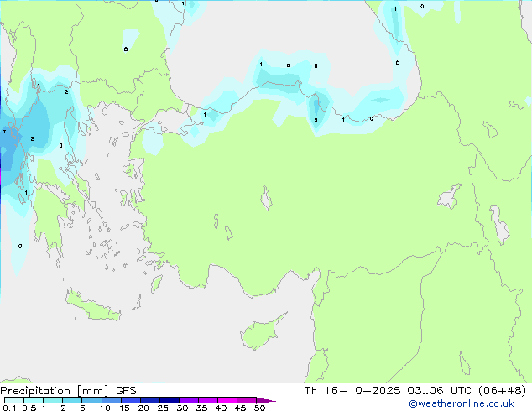Select the 2–5 mm legend color box

(x=72, y=400)
